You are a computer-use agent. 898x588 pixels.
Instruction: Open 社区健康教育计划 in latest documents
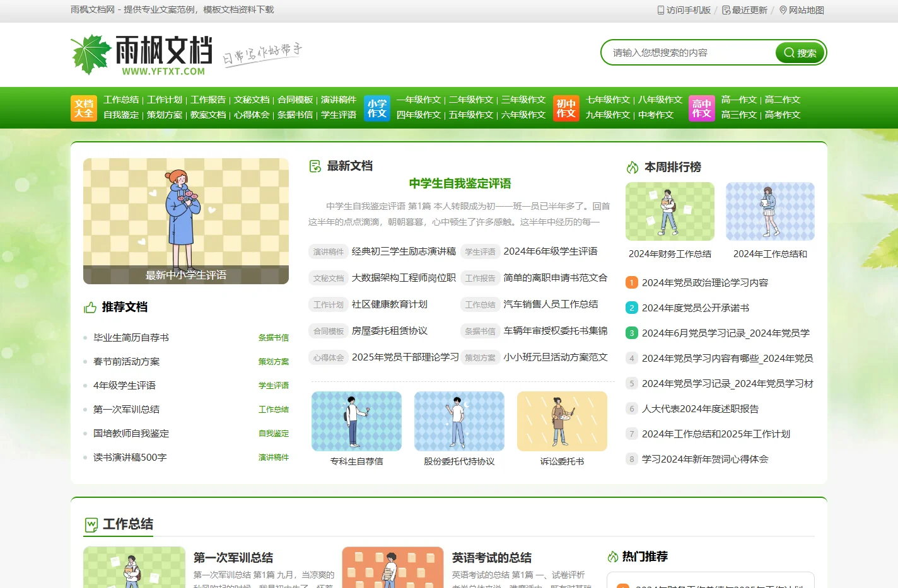pyautogui.click(x=390, y=304)
